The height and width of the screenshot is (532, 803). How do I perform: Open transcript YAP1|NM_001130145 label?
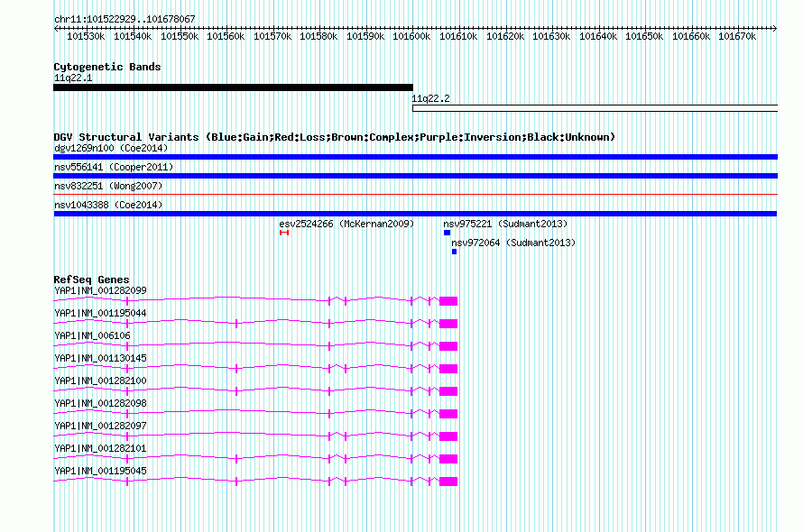(100, 358)
